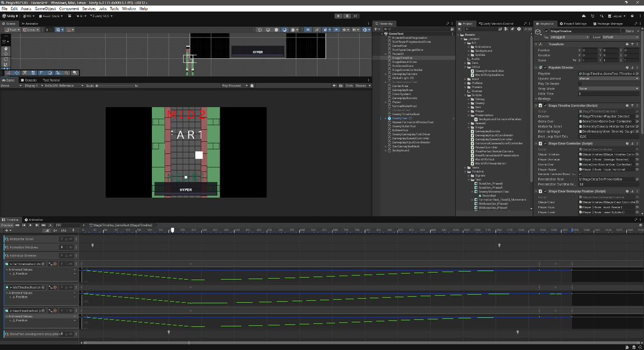Screen dimensions: 644x350
Task: Start Play mode with the Play button
Action: pyautogui.click(x=338, y=16)
